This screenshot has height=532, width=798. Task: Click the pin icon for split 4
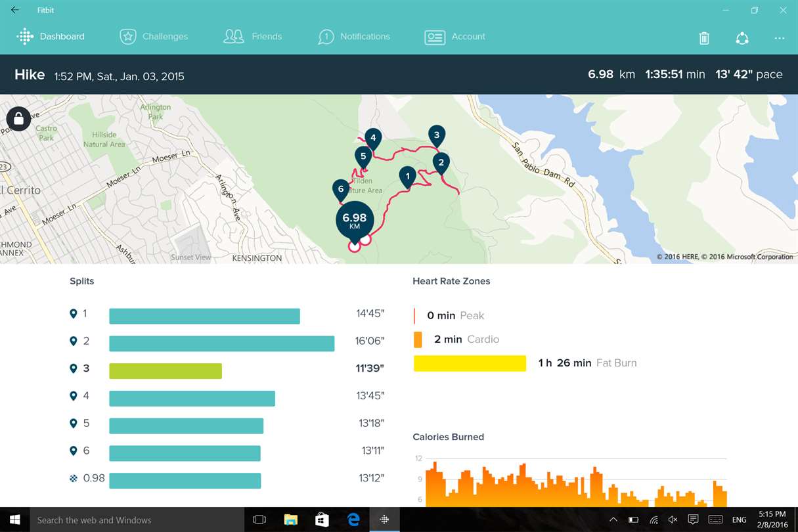(74, 397)
